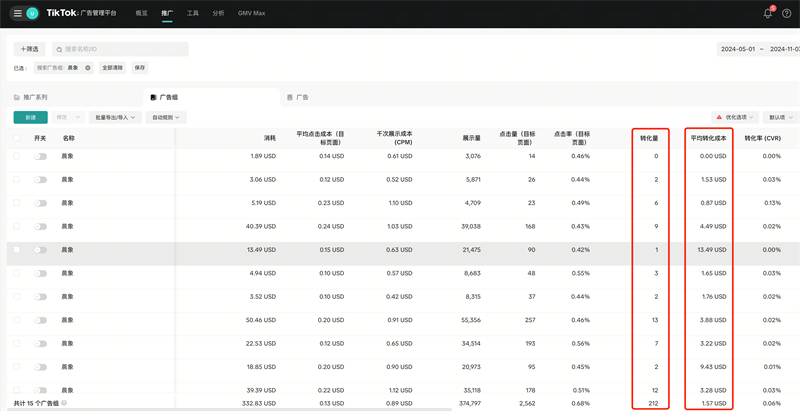Open the 自动规则 dropdown

pos(166,117)
